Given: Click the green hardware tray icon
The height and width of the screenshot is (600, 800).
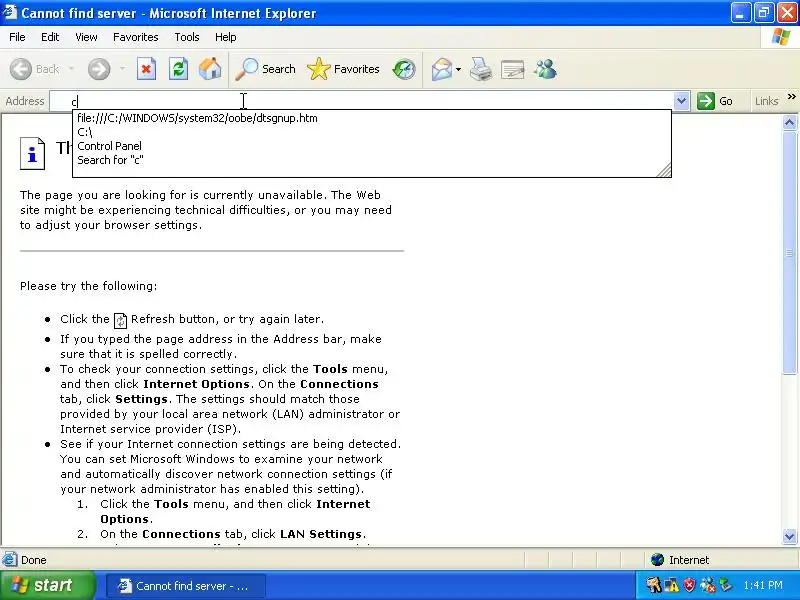Looking at the screenshot, I should [725, 585].
